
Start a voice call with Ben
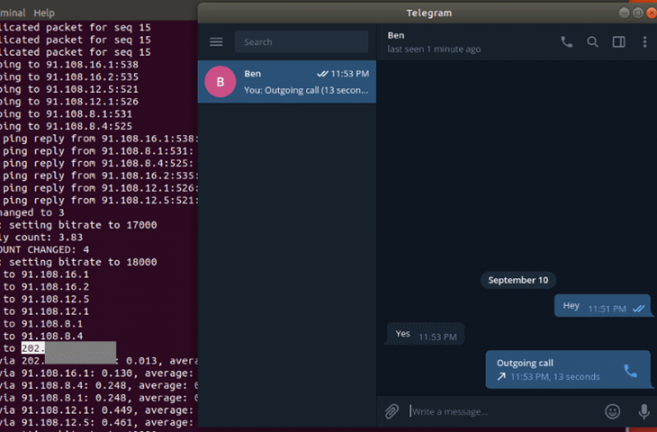click(566, 41)
